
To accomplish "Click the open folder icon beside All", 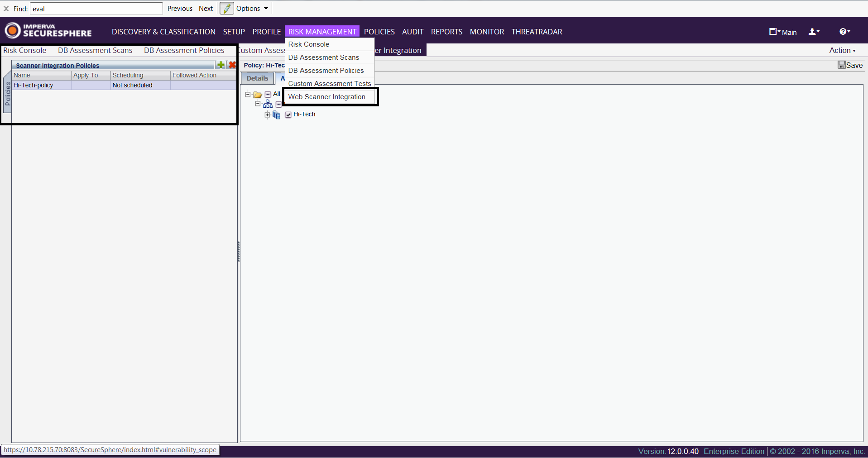I will coord(258,95).
